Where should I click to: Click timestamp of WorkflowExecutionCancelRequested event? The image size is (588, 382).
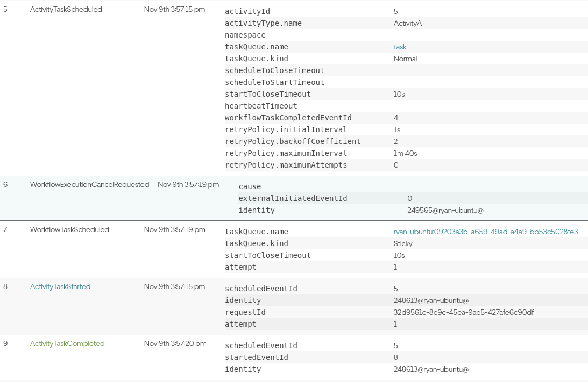pyautogui.click(x=188, y=184)
